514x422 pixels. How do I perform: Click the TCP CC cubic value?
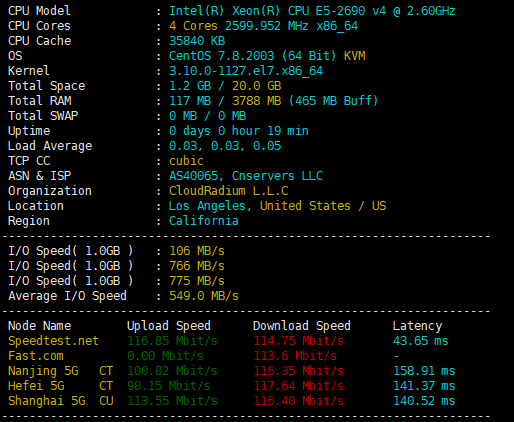click(x=186, y=161)
